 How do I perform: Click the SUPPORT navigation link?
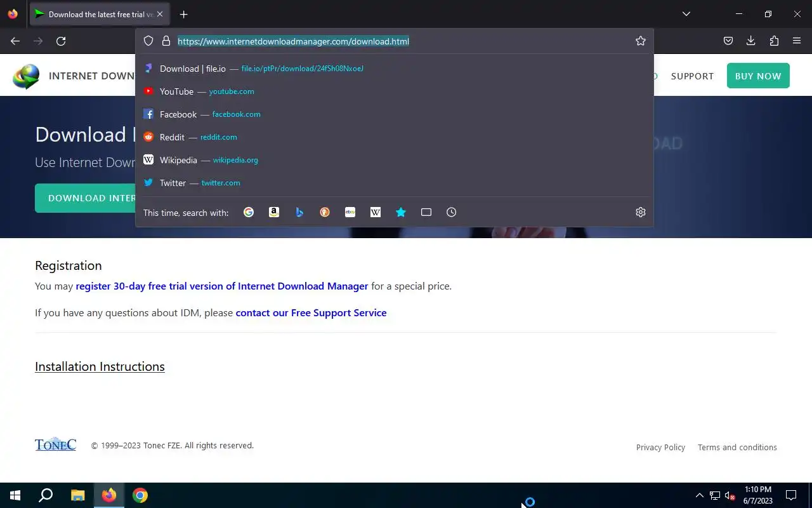692,76
